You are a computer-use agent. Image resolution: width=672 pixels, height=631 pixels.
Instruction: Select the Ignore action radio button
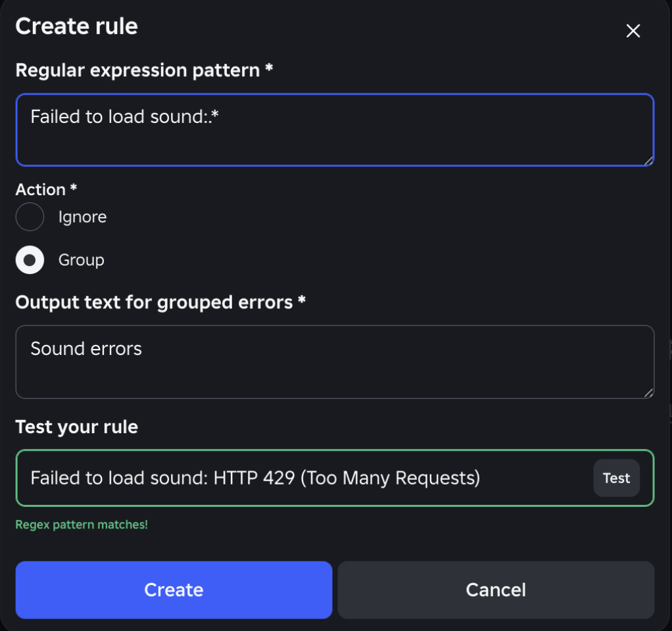click(30, 217)
